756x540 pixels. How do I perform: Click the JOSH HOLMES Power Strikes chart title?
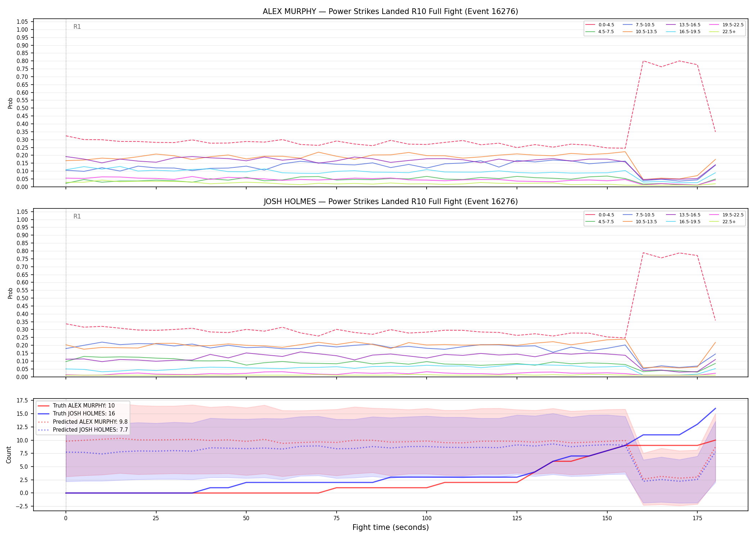coord(390,202)
